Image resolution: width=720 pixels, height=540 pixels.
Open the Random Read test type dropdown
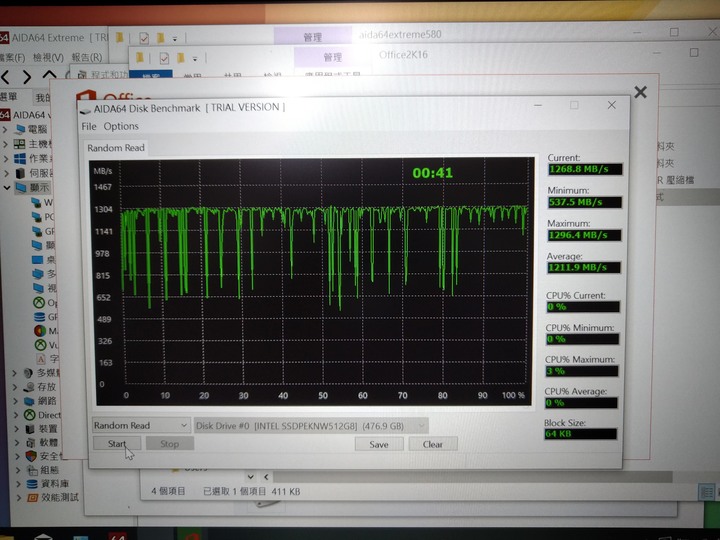[141, 425]
